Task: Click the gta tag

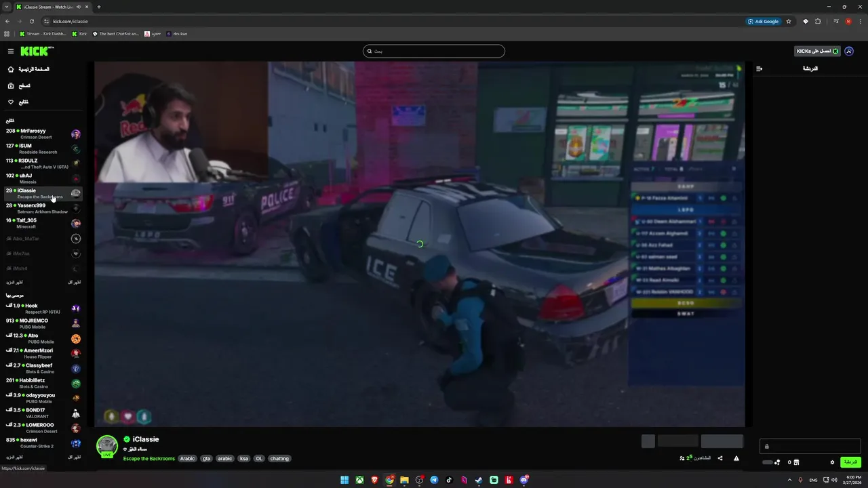Action: click(x=207, y=459)
